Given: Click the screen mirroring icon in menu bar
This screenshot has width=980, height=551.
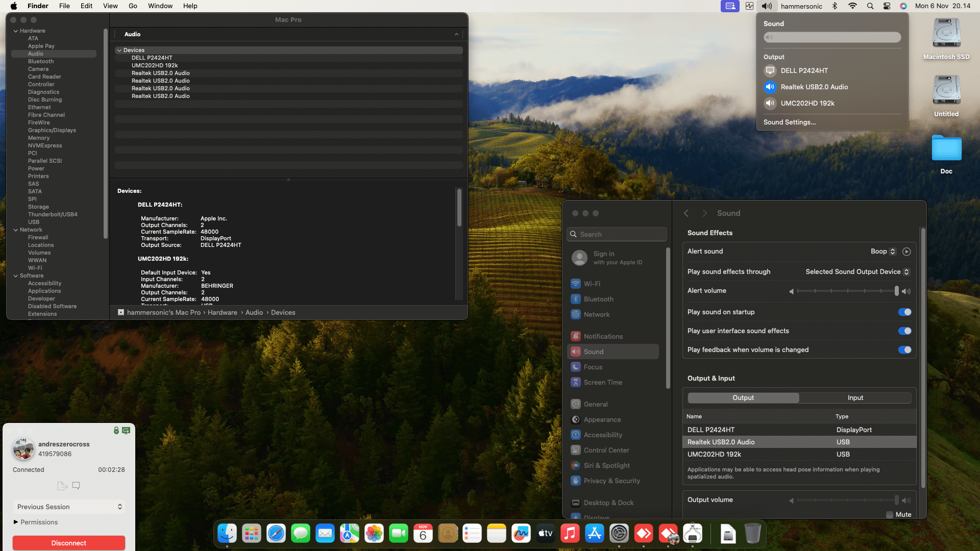Looking at the screenshot, I should (x=730, y=6).
